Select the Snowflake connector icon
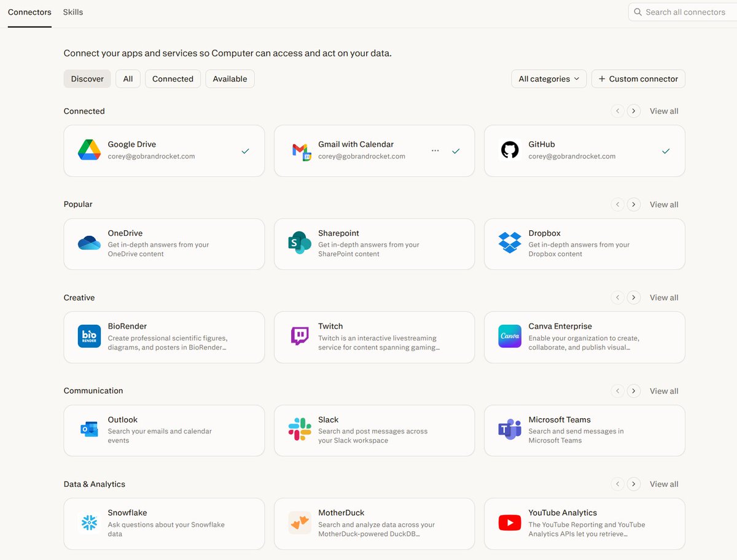Viewport: 737px width, 560px height. pyautogui.click(x=89, y=523)
